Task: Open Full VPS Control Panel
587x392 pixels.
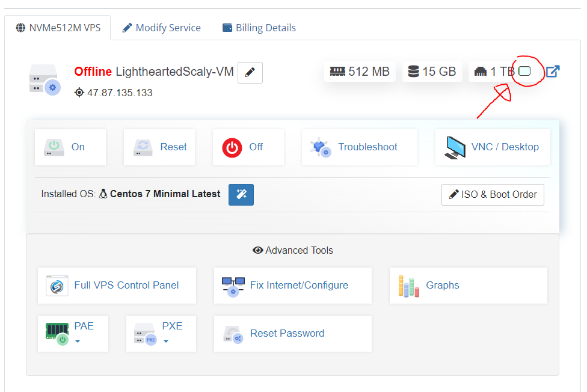Action: [x=117, y=286]
